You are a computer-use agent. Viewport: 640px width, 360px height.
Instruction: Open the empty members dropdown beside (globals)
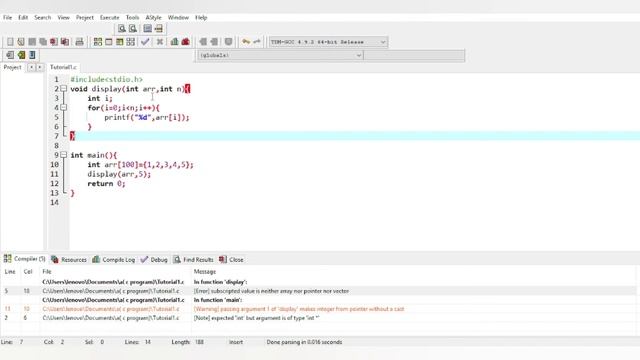pyautogui.click(x=414, y=55)
